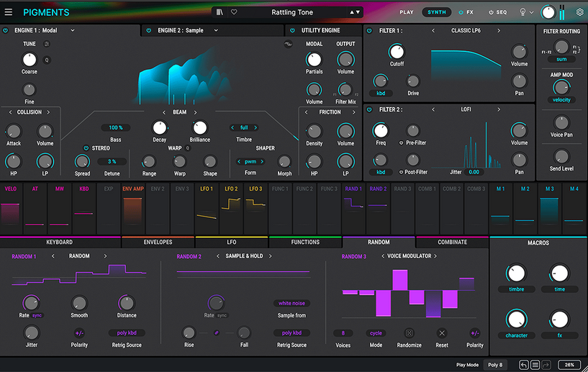Click the Play view button
The image size is (588, 372).
coord(407,12)
